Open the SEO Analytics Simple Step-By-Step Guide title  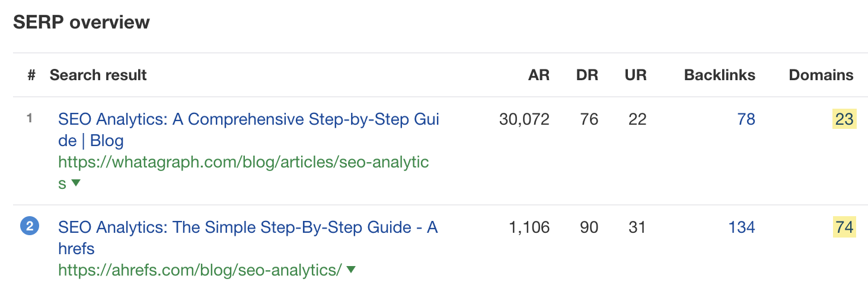pyautogui.click(x=248, y=238)
